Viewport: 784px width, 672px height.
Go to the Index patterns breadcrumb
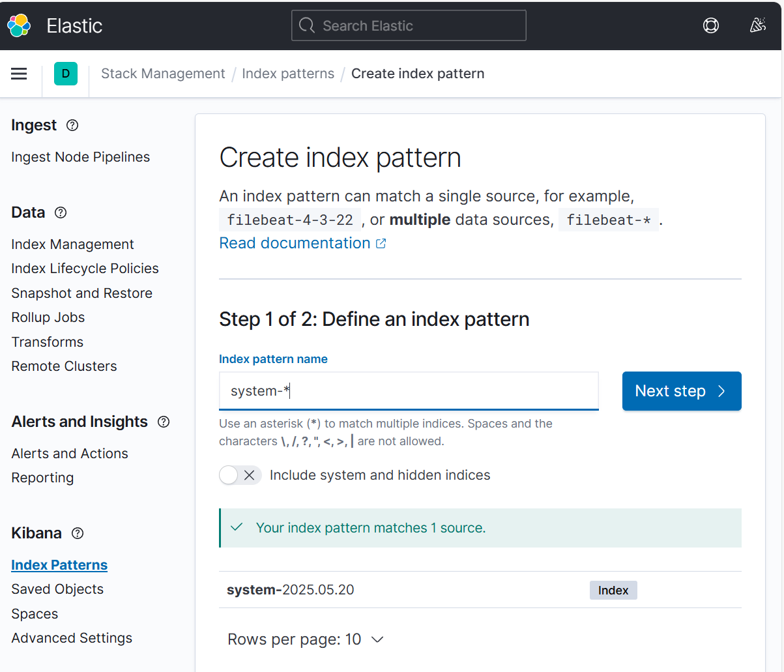point(288,74)
